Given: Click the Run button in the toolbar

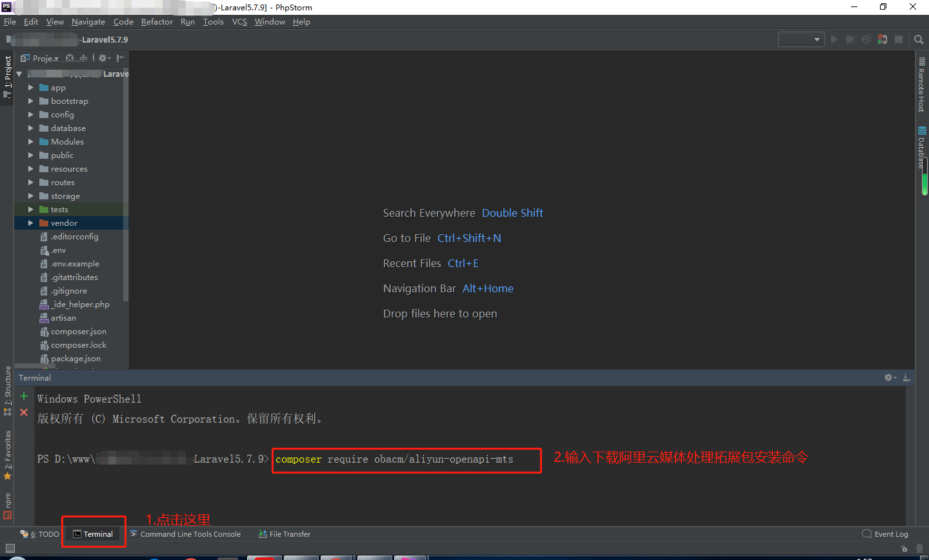Looking at the screenshot, I should [834, 39].
